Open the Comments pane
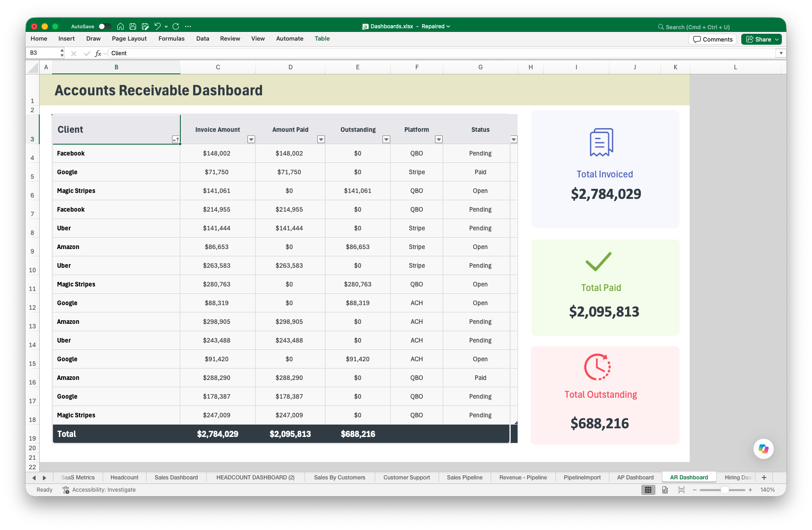Viewport: 812px width, 530px height. point(712,39)
